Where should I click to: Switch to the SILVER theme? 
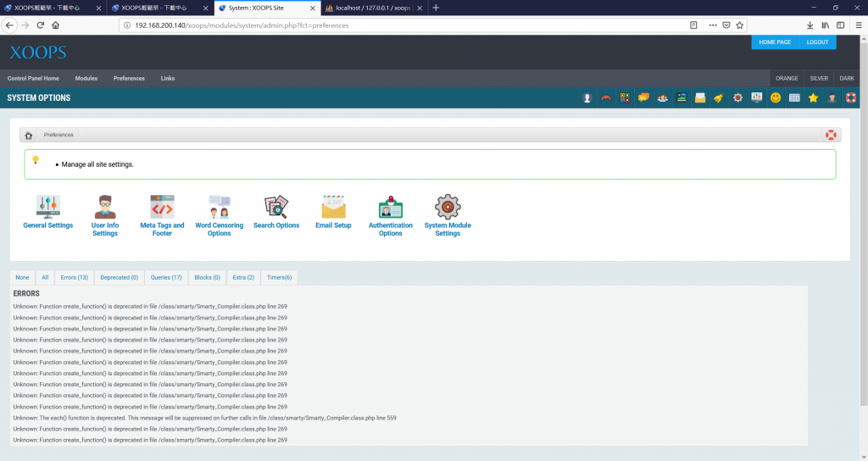pyautogui.click(x=819, y=79)
